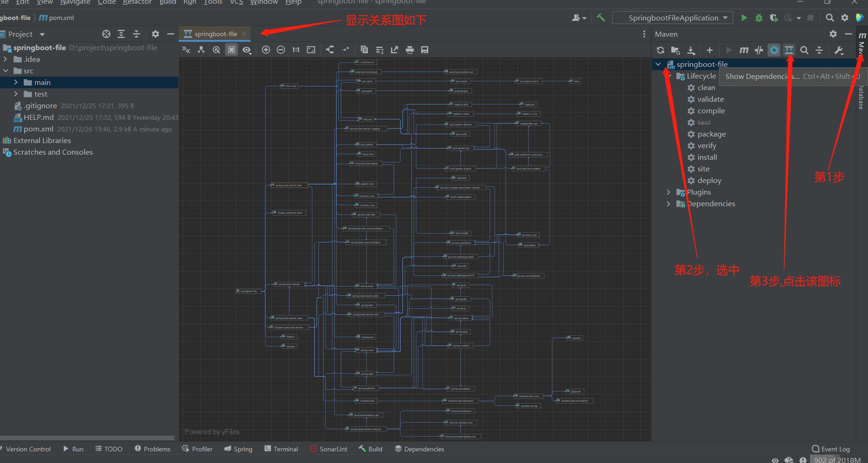The height and width of the screenshot is (463, 868).
Task: Expand the .idea folder
Action: pos(5,59)
